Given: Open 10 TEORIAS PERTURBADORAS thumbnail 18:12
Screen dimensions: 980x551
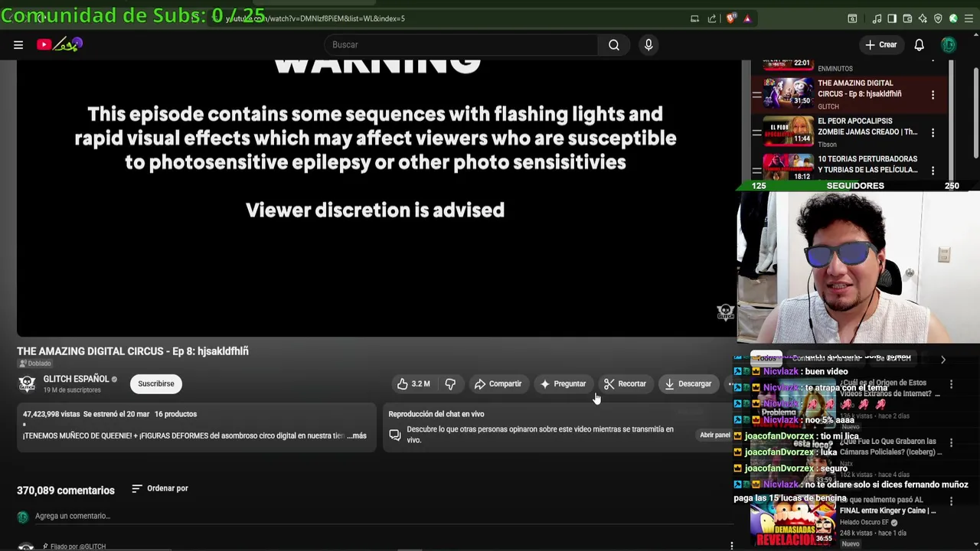Looking at the screenshot, I should click(788, 168).
